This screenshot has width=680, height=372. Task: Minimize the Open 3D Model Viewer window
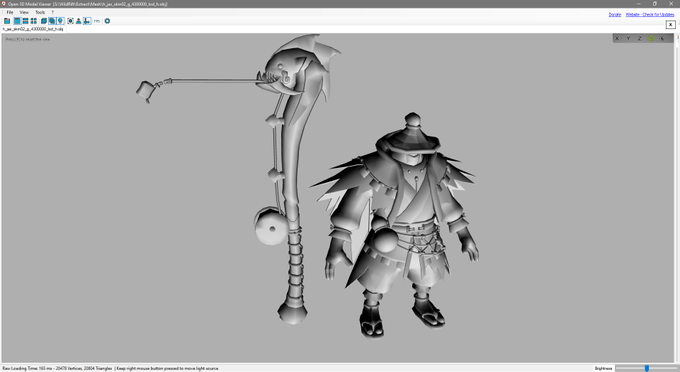pyautogui.click(x=638, y=3)
